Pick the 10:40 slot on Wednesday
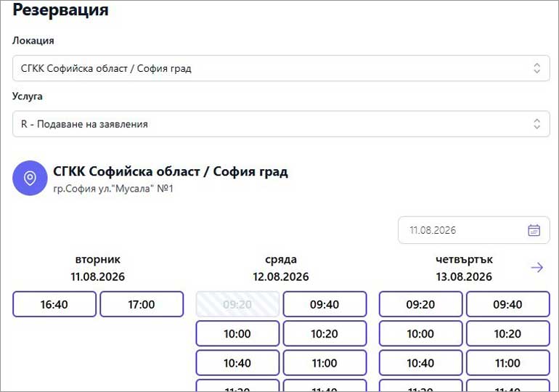Image resolution: width=559 pixels, height=392 pixels. click(237, 363)
